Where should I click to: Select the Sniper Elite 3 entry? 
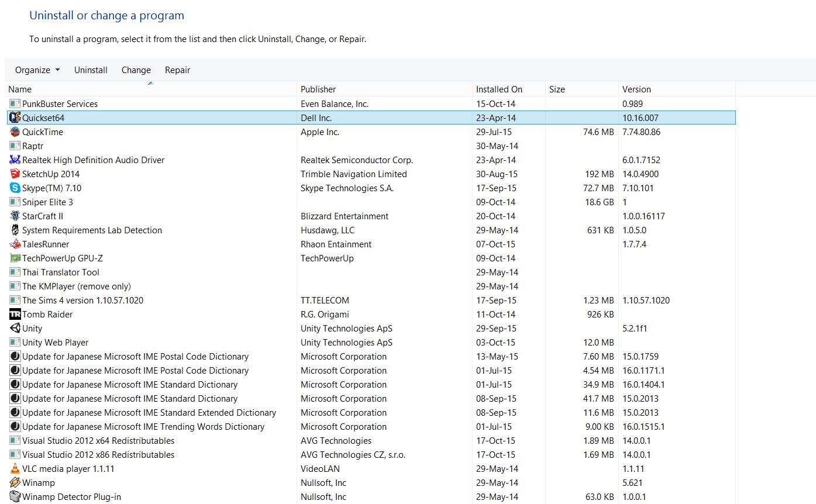[47, 202]
